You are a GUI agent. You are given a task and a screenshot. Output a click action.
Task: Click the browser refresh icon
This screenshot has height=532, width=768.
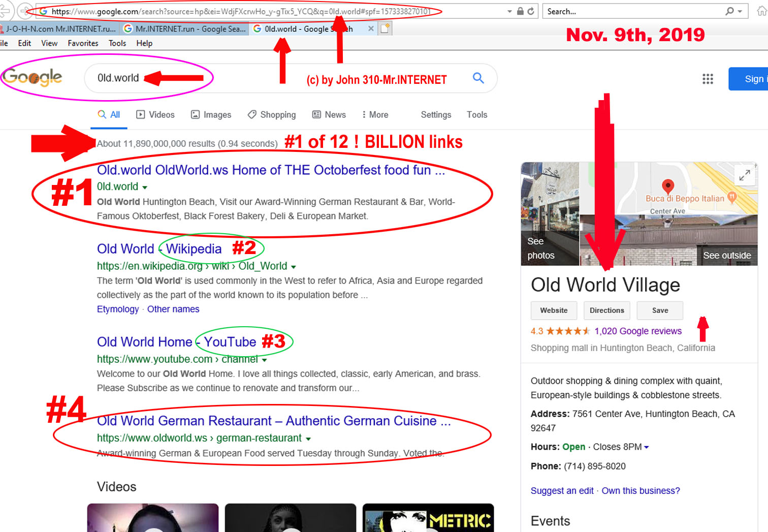point(531,11)
